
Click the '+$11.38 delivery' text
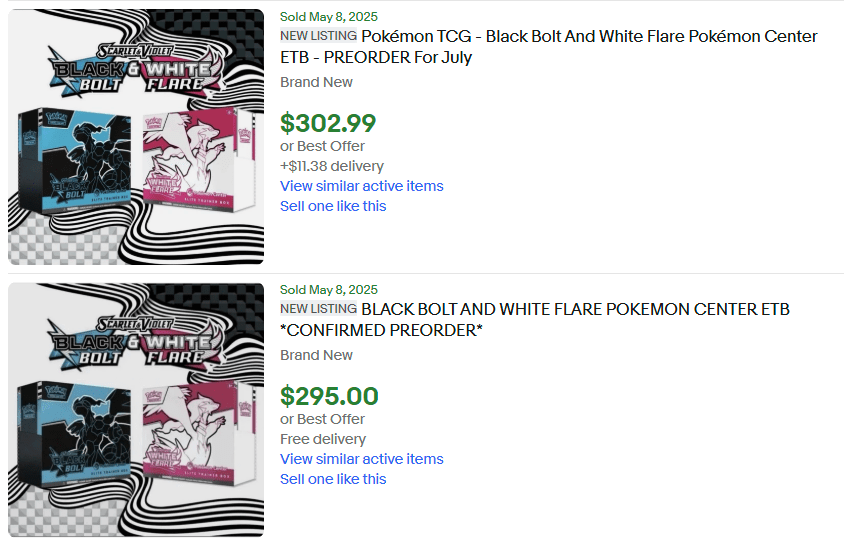click(331, 166)
